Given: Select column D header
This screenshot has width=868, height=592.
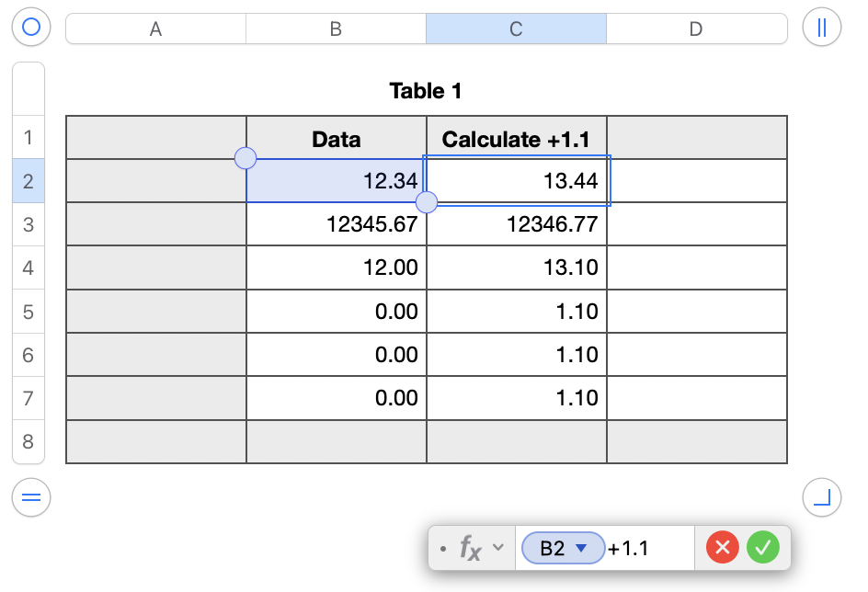Looking at the screenshot, I should point(696,28).
